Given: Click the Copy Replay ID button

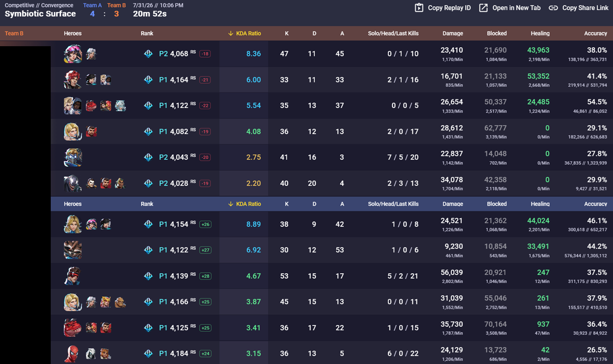Looking at the screenshot, I should coord(443,8).
